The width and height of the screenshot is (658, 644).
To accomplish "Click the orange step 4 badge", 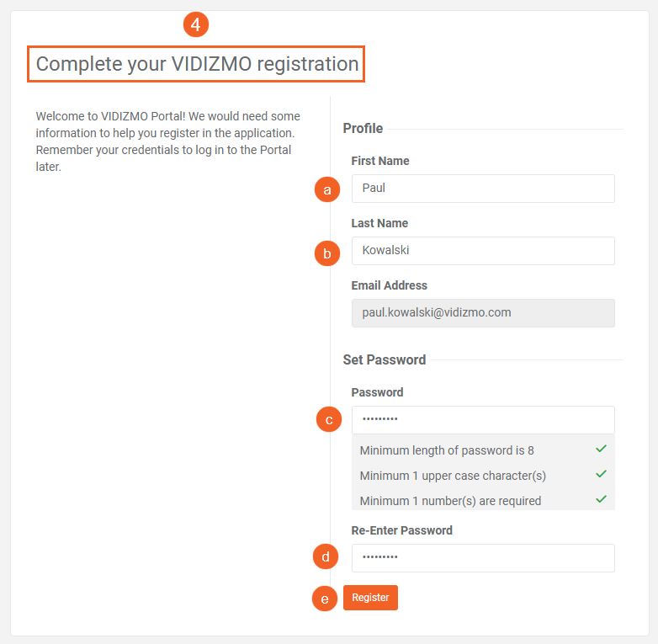I will [x=195, y=24].
